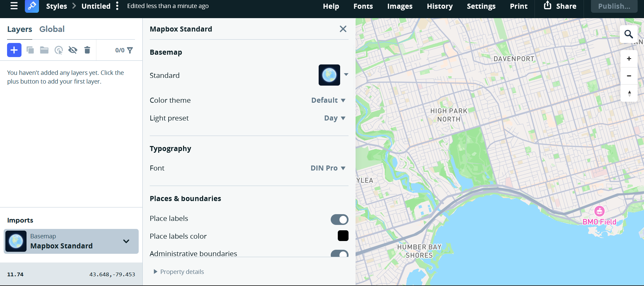
Task: Click the Places & boundaries heading
Action: pos(185,198)
